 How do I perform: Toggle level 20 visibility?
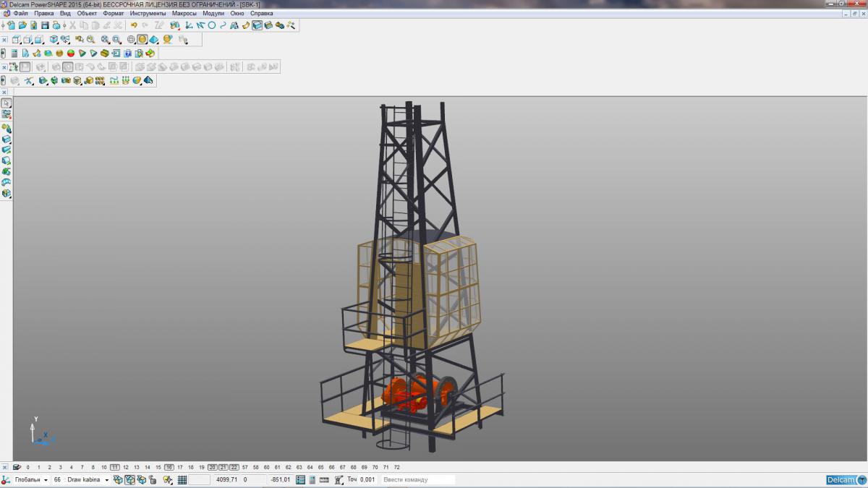click(x=212, y=467)
